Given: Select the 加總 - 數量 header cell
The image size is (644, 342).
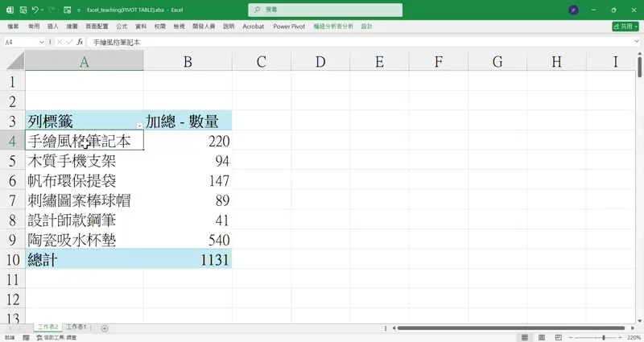Looking at the screenshot, I should click(x=188, y=121).
